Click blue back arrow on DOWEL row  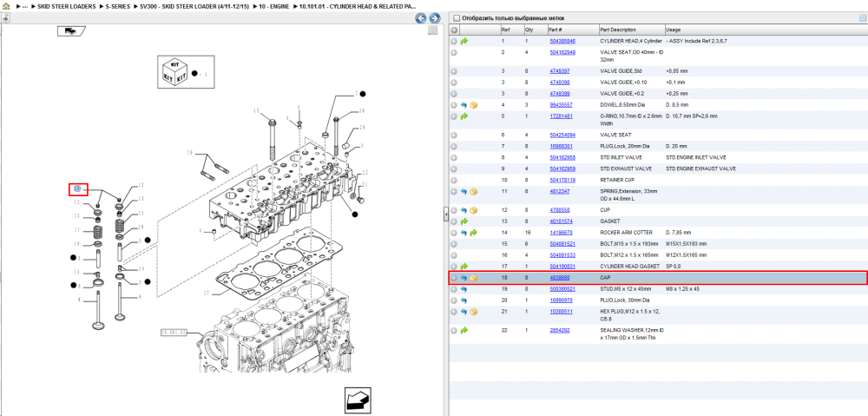(464, 105)
